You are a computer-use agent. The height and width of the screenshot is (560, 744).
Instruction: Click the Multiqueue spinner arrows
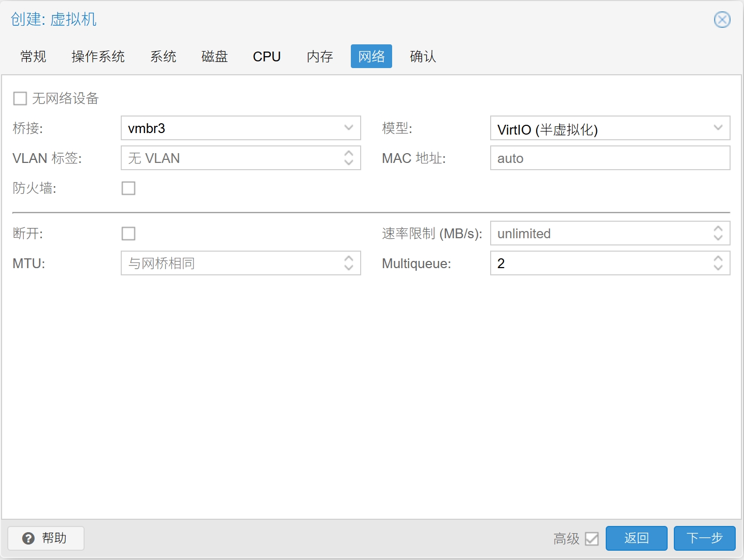click(718, 263)
